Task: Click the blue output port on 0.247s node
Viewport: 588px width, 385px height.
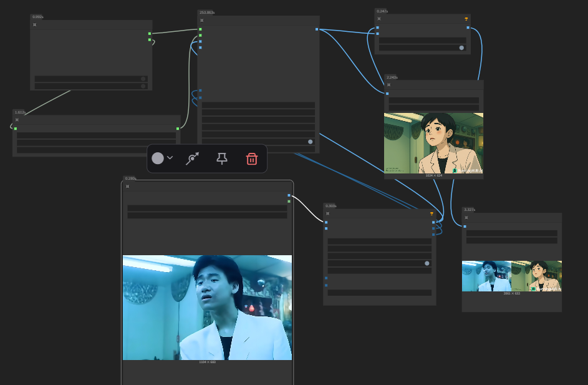Action: click(x=468, y=28)
